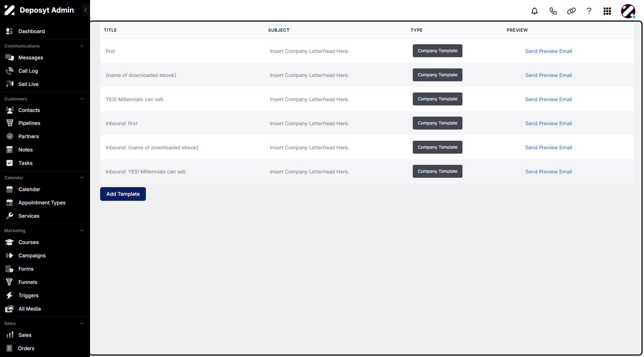The height and width of the screenshot is (357, 644).
Task: Click the Campaigns icon
Action: pos(10,256)
